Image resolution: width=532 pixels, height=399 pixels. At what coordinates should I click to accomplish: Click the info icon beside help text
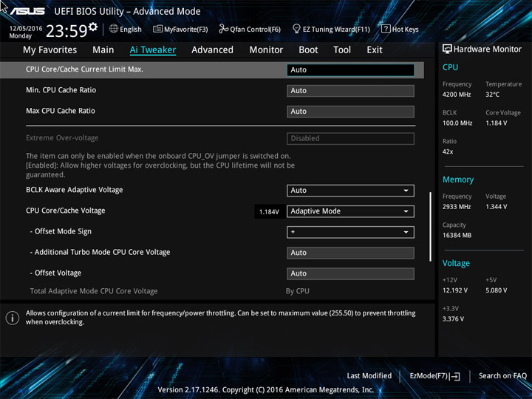tap(13, 318)
